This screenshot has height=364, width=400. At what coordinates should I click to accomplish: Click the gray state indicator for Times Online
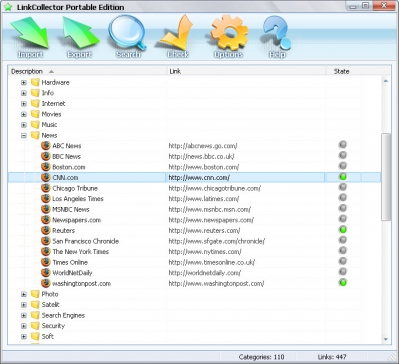click(x=343, y=261)
